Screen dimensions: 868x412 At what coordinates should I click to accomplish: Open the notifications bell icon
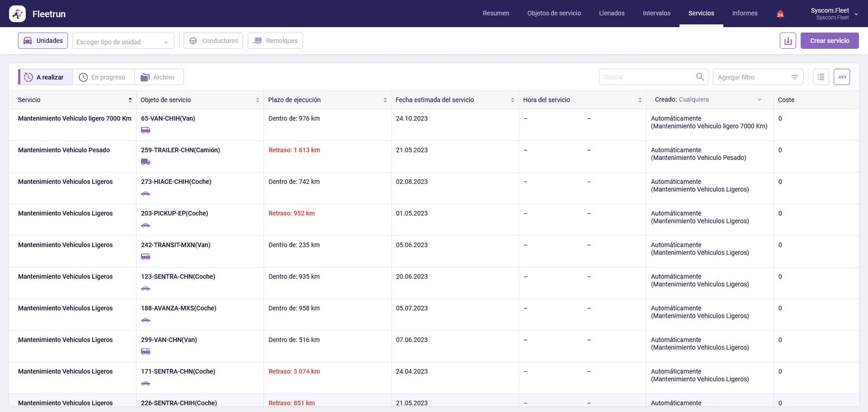[780, 14]
